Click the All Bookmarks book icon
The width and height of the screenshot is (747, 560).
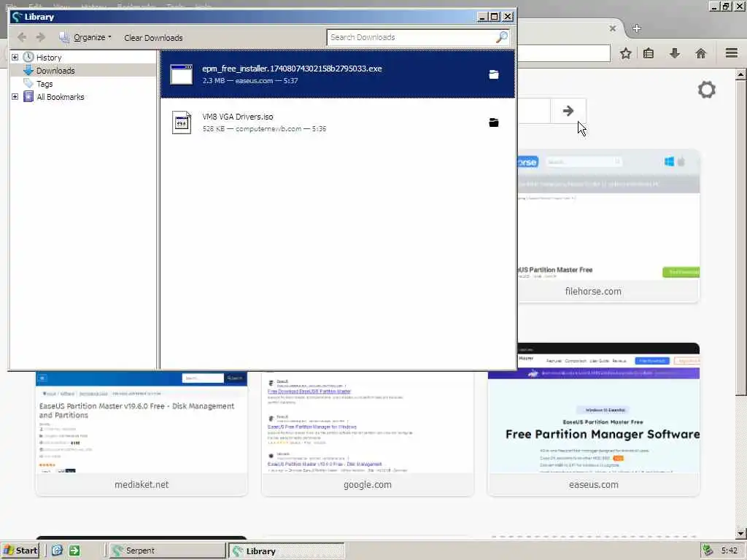point(28,97)
